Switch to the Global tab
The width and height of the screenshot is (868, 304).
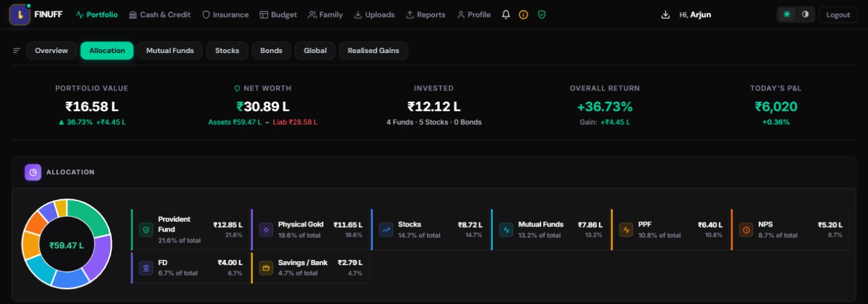(x=315, y=50)
